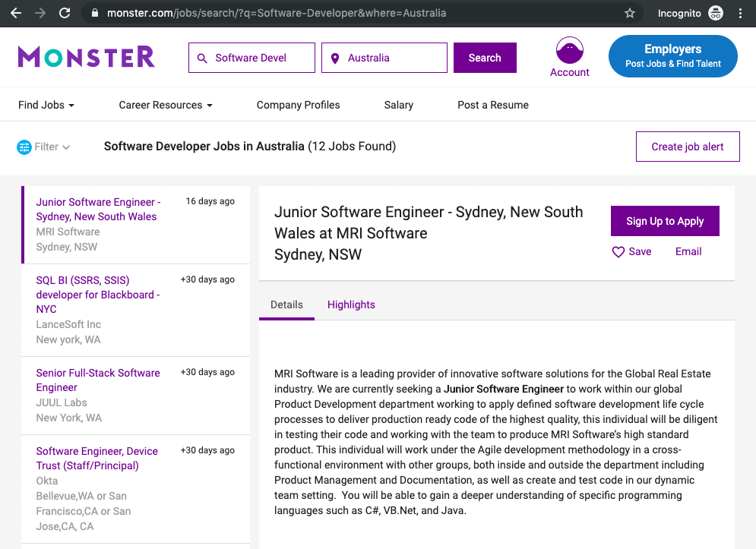The image size is (756, 549).
Task: Open Employers Post Jobs & Find Talent
Action: point(673,56)
